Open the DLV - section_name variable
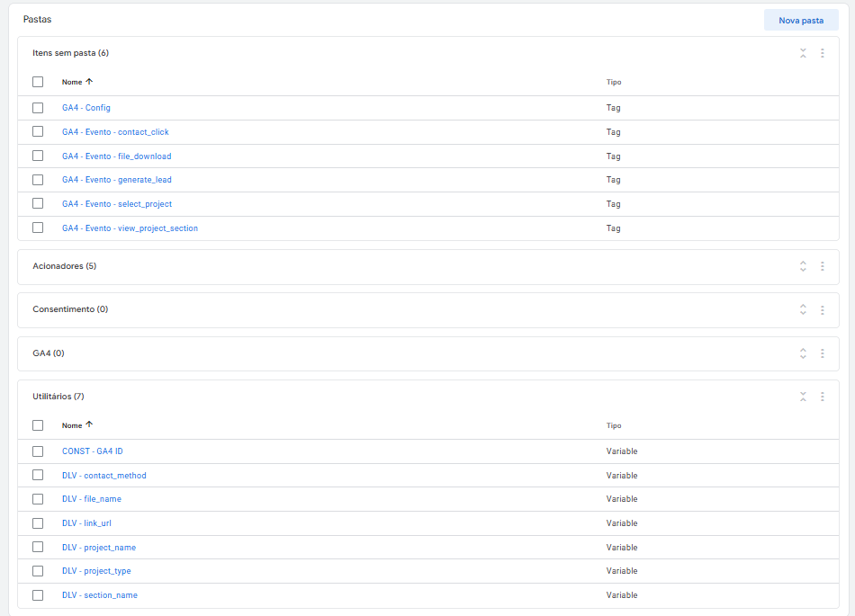855x616 pixels. pyautogui.click(x=100, y=595)
